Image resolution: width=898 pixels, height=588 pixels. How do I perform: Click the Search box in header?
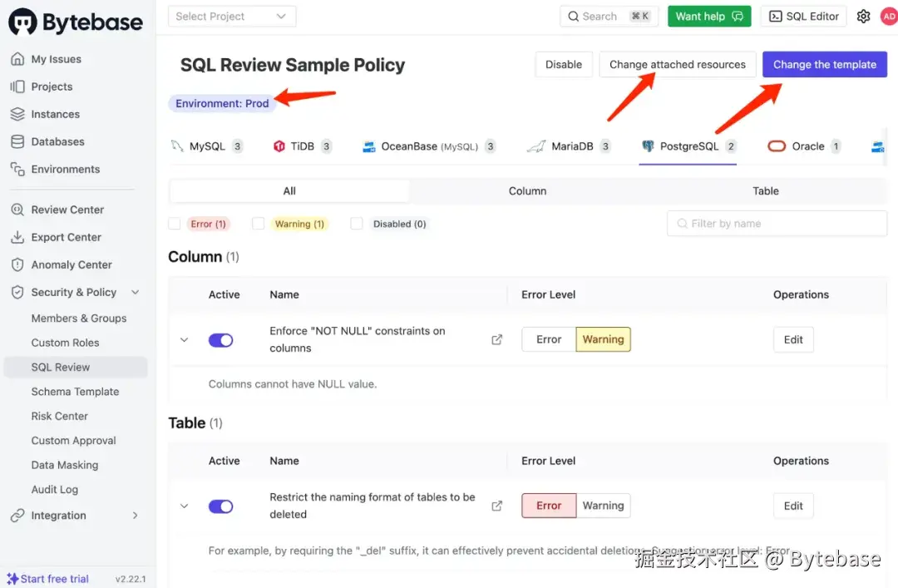click(609, 16)
